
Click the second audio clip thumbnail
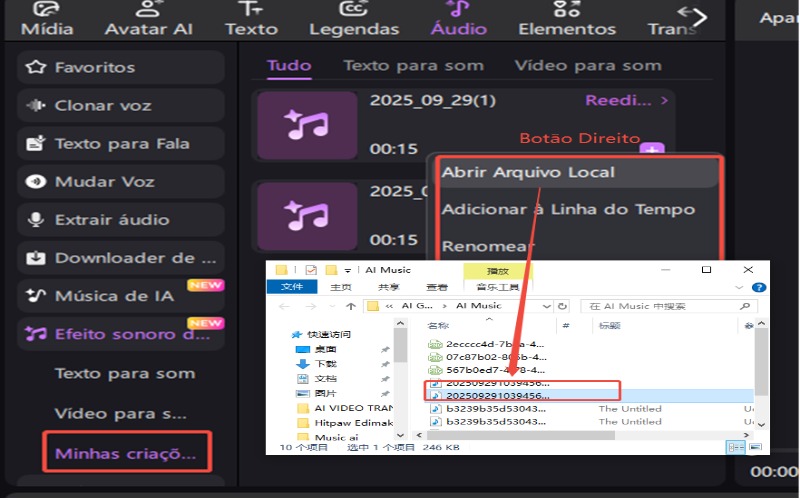point(307,216)
